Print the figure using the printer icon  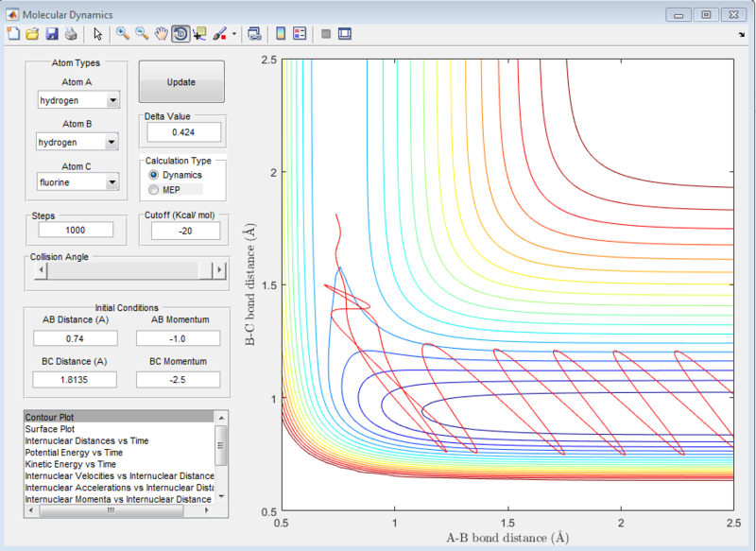(70, 34)
